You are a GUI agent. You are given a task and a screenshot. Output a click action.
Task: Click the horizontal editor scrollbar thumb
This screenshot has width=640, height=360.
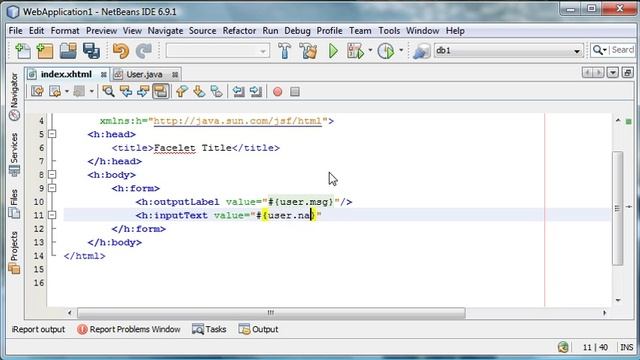[x=271, y=313]
